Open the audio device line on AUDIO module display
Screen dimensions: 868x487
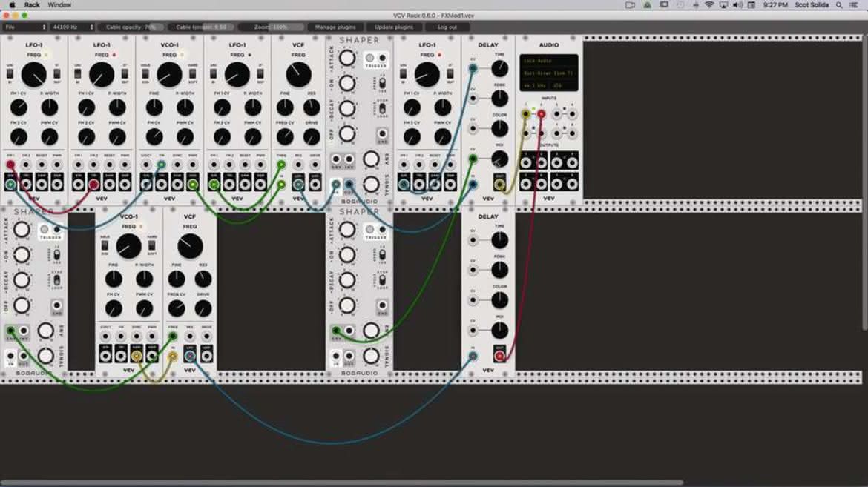(548, 73)
